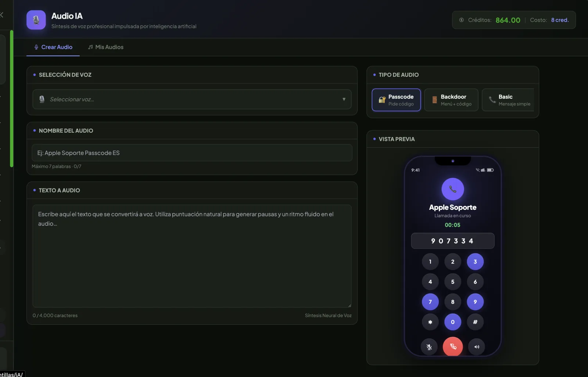Tap keypad digit 6

(475, 282)
